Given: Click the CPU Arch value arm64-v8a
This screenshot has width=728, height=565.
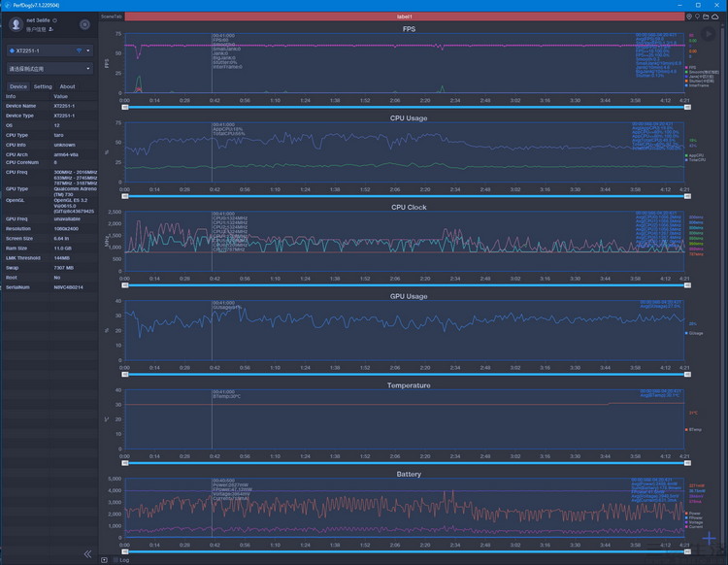Looking at the screenshot, I should click(x=66, y=154).
